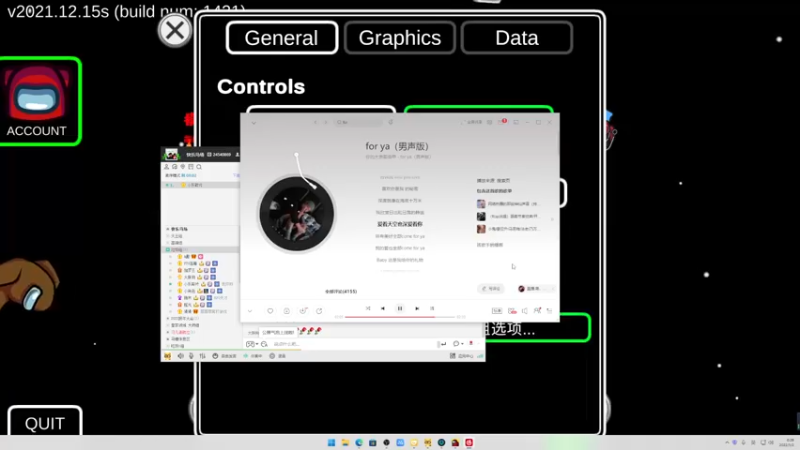Open the playlist queue icon

(x=549, y=311)
